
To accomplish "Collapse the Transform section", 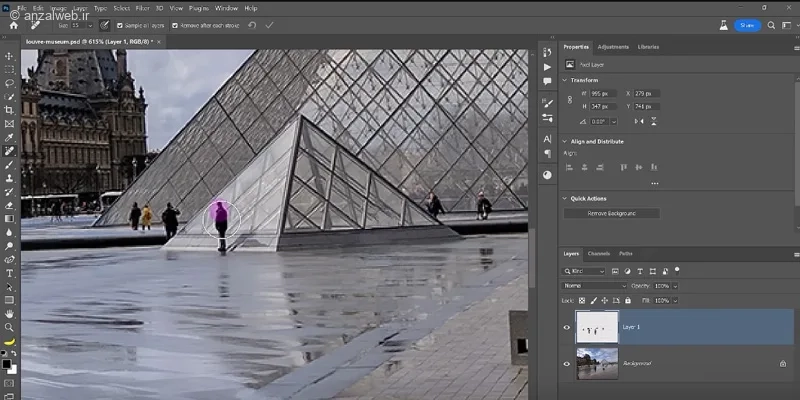I will pyautogui.click(x=564, y=80).
